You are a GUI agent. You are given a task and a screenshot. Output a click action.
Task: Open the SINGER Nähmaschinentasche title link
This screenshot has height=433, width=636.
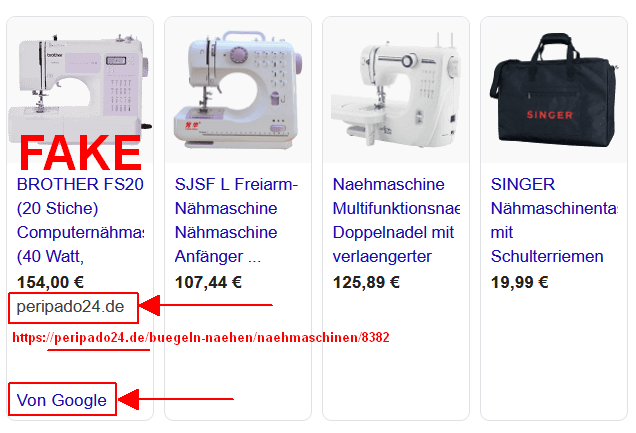(x=554, y=220)
